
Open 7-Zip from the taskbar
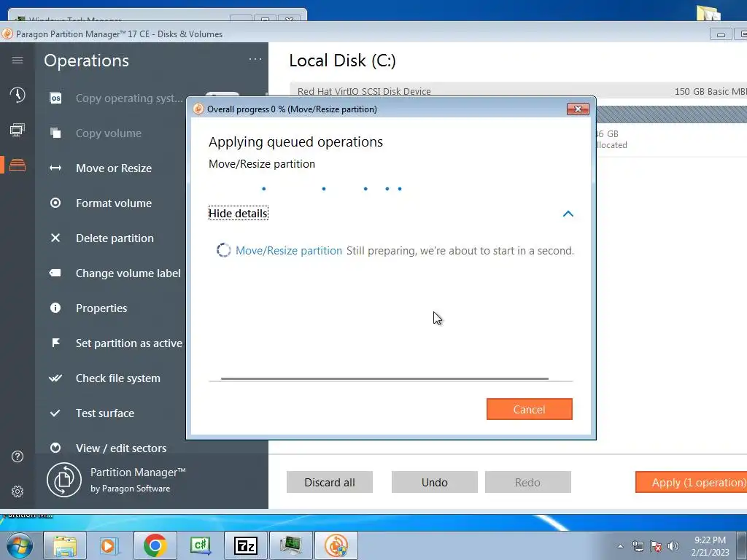(245, 545)
